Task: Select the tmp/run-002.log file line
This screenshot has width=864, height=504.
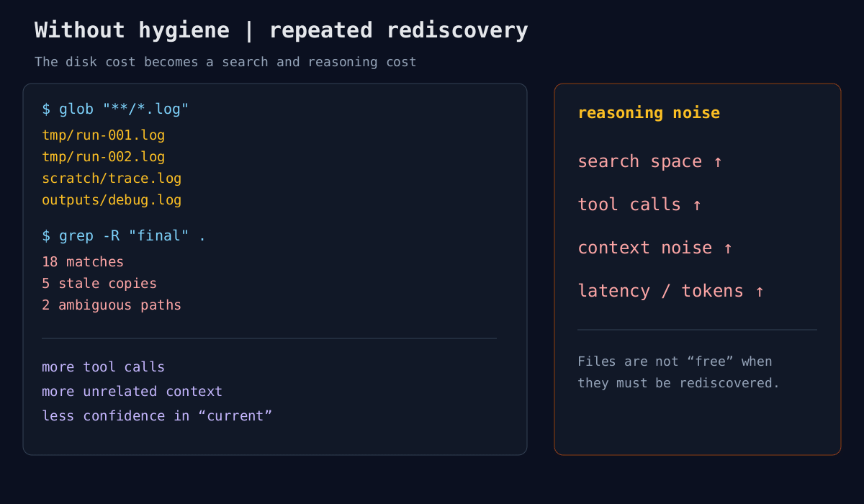Action: point(103,157)
